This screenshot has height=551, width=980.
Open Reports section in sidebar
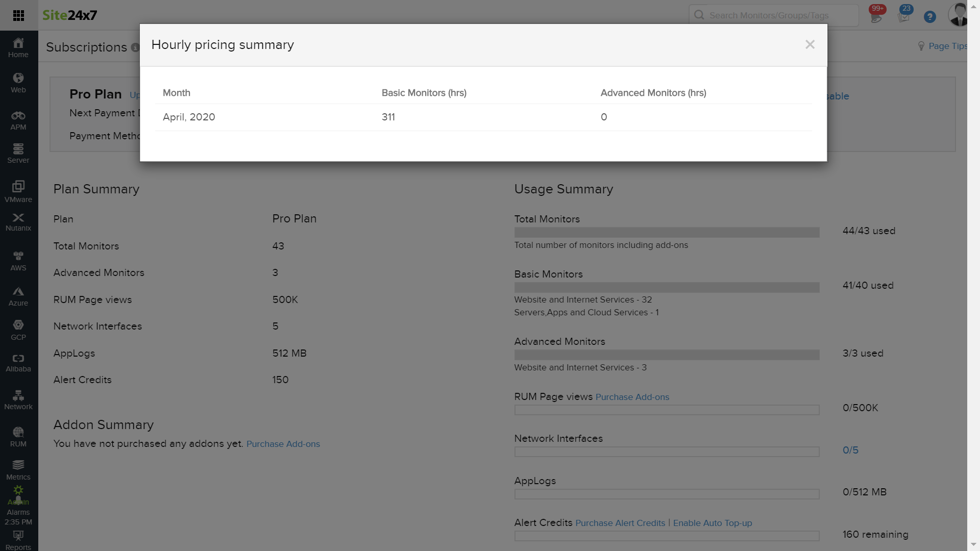[x=18, y=541]
